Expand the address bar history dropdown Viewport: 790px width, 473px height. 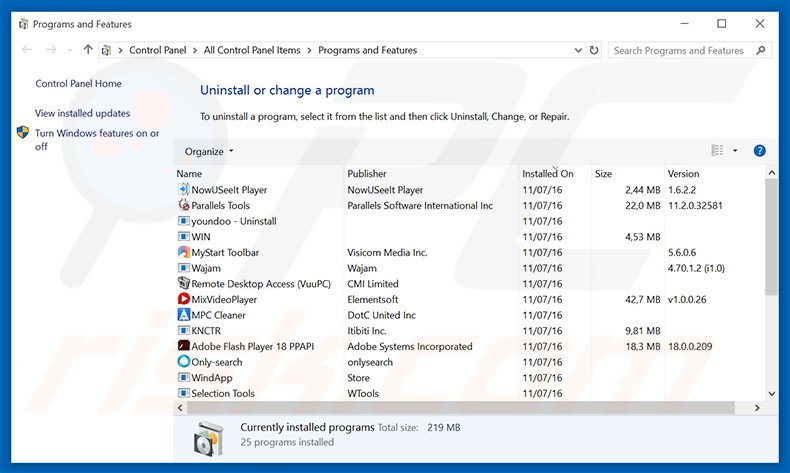pos(576,50)
